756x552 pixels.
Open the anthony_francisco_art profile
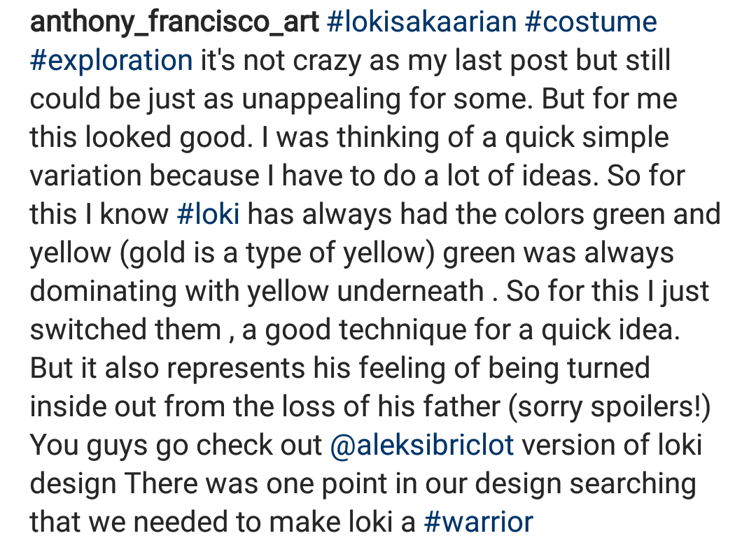174,22
